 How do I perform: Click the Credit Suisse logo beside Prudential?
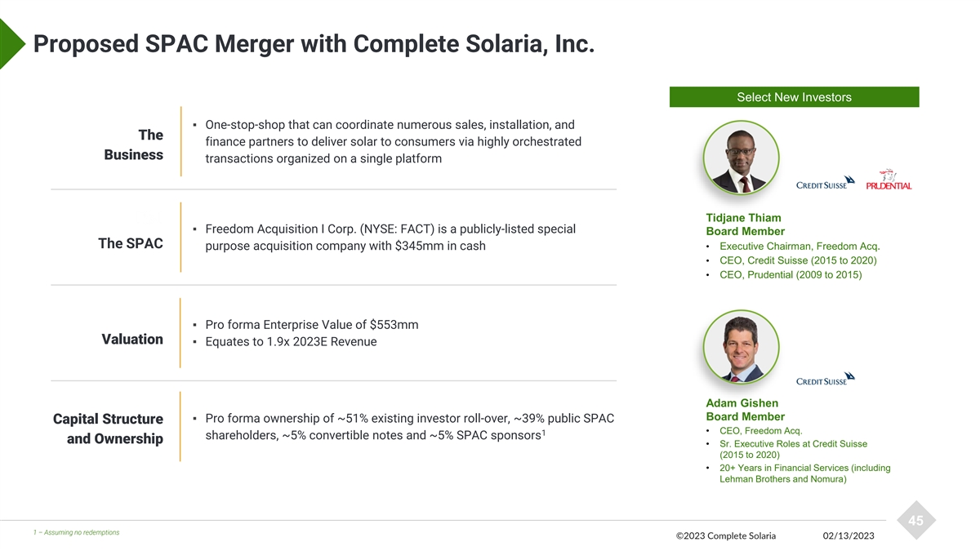pos(825,182)
